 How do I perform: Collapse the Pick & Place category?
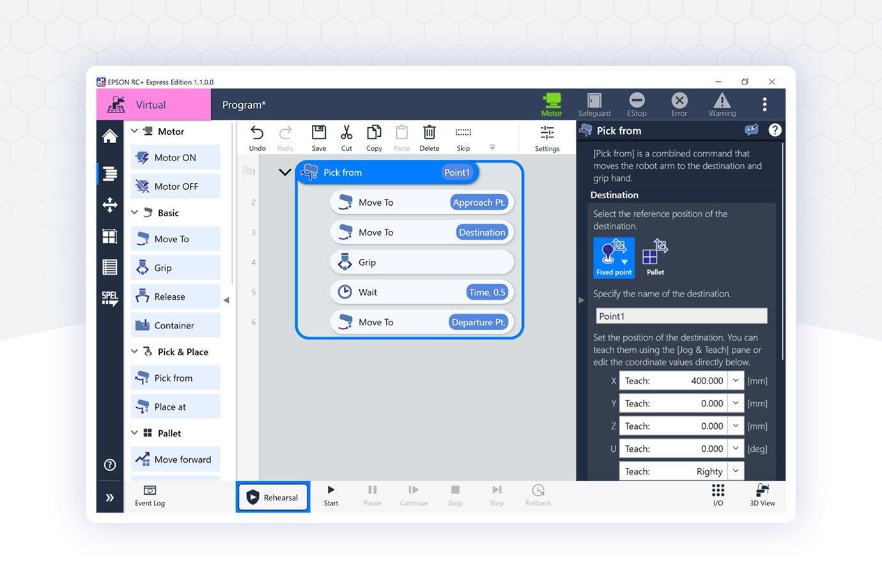(135, 352)
